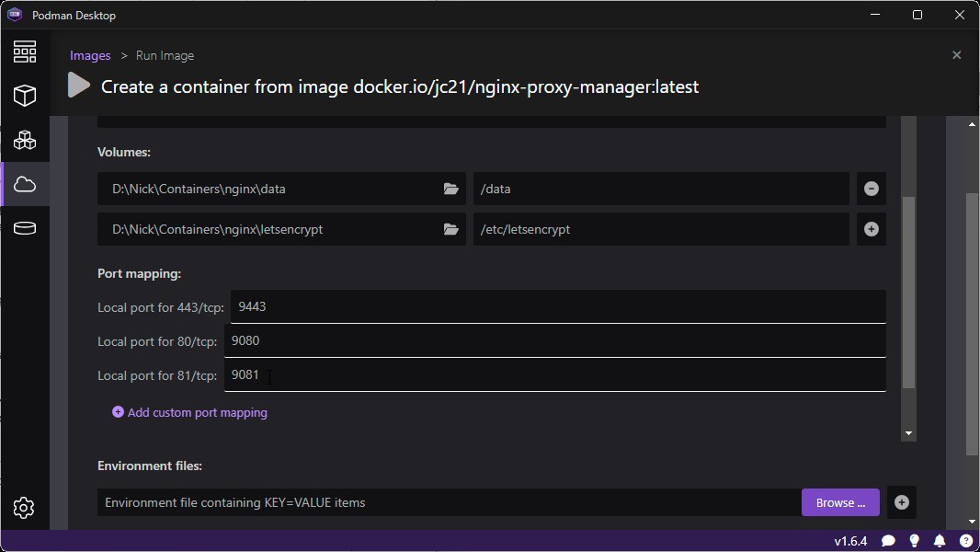Click outer page scrollbar down arrow
Viewport: 980px width, 552px height.
coord(972,522)
